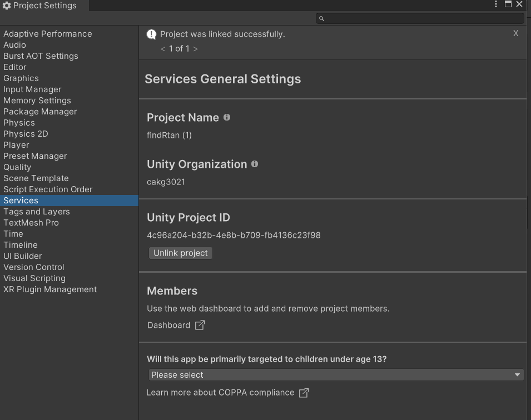Image resolution: width=531 pixels, height=420 pixels.
Task: Dismiss the linked successfully notification
Action: click(515, 33)
